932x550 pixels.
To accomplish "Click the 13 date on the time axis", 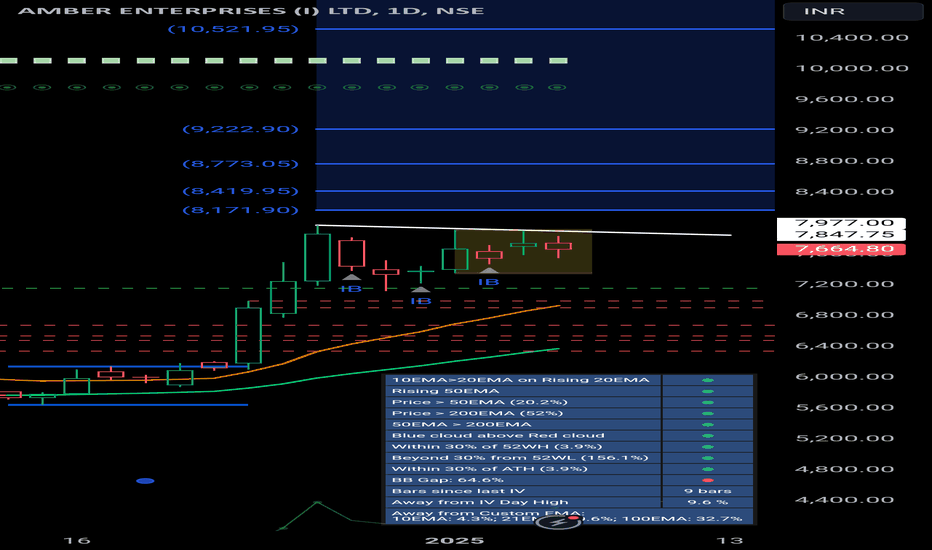I will pyautogui.click(x=729, y=540).
